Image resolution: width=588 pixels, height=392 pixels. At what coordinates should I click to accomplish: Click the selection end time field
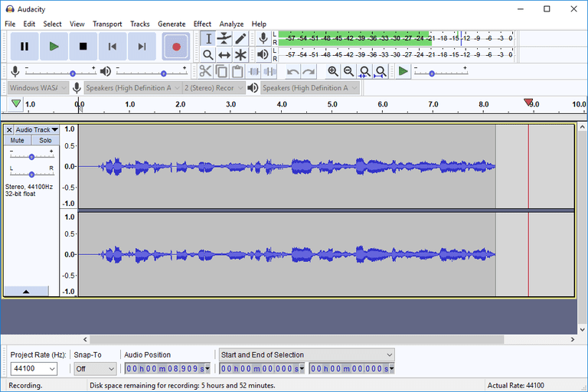point(349,369)
